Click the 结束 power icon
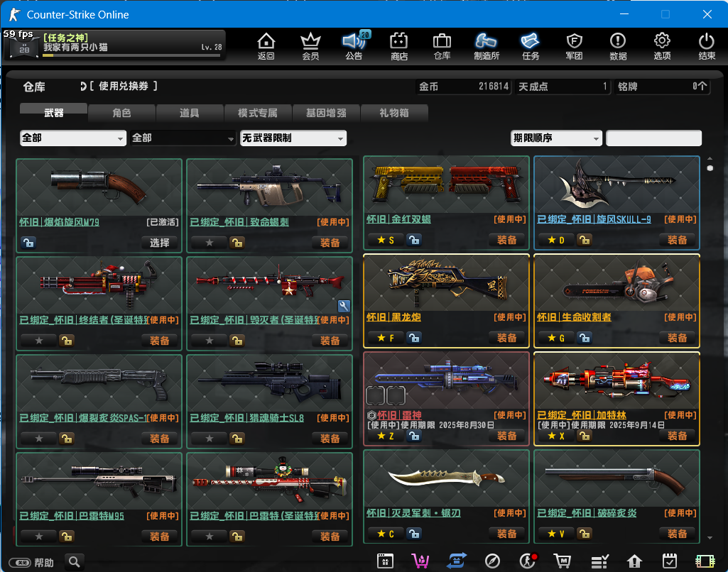The width and height of the screenshot is (728, 572). point(707,46)
